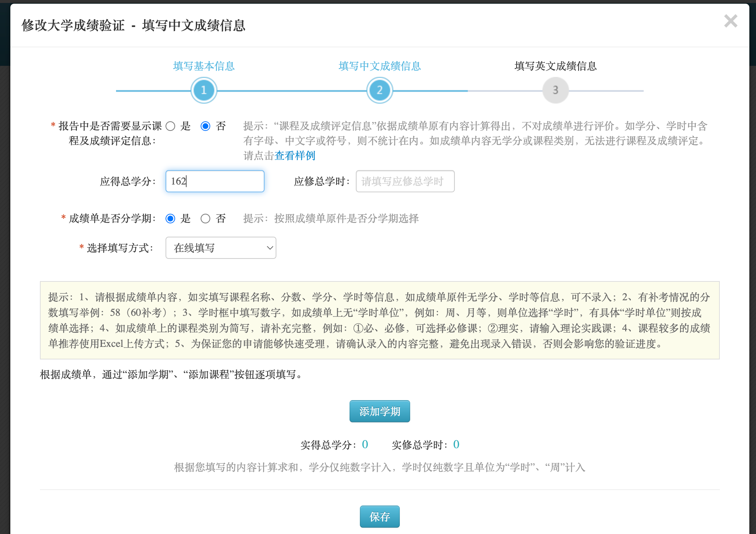Switch to 填写英文成绩信息 tab

coord(555,67)
